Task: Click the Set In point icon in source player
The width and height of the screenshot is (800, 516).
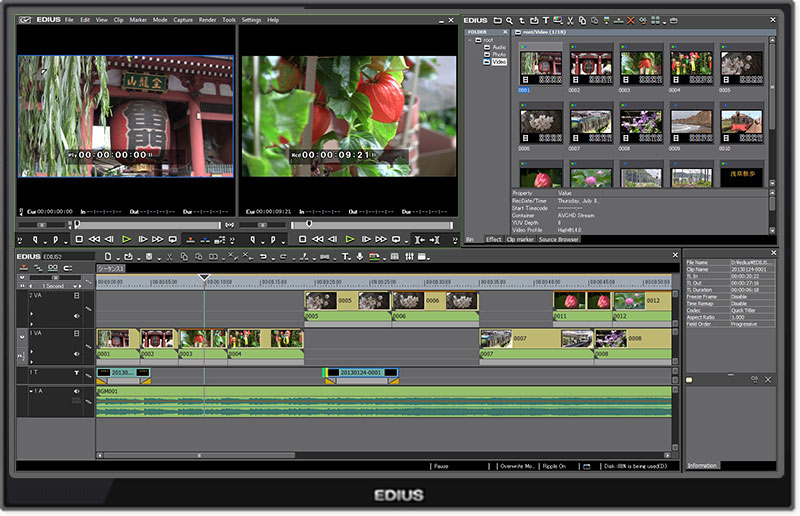Action: point(35,239)
